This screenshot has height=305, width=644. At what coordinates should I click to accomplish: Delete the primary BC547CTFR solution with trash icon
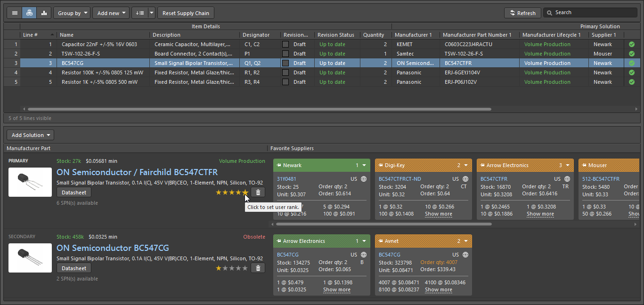[258, 192]
